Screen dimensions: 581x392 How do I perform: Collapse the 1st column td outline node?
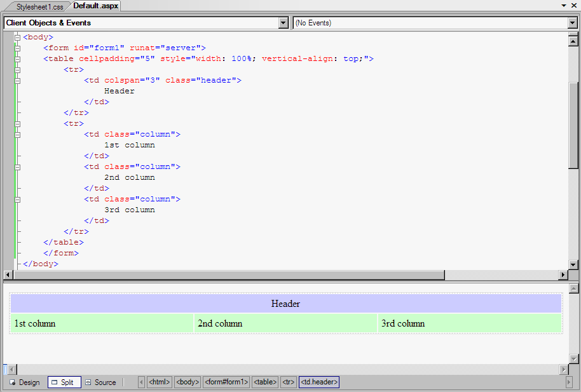click(17, 135)
